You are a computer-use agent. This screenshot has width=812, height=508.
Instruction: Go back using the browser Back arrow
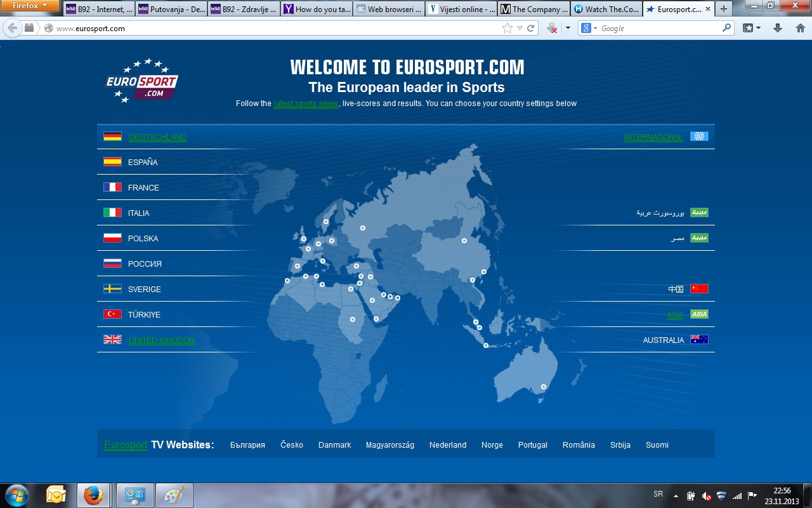click(x=13, y=28)
